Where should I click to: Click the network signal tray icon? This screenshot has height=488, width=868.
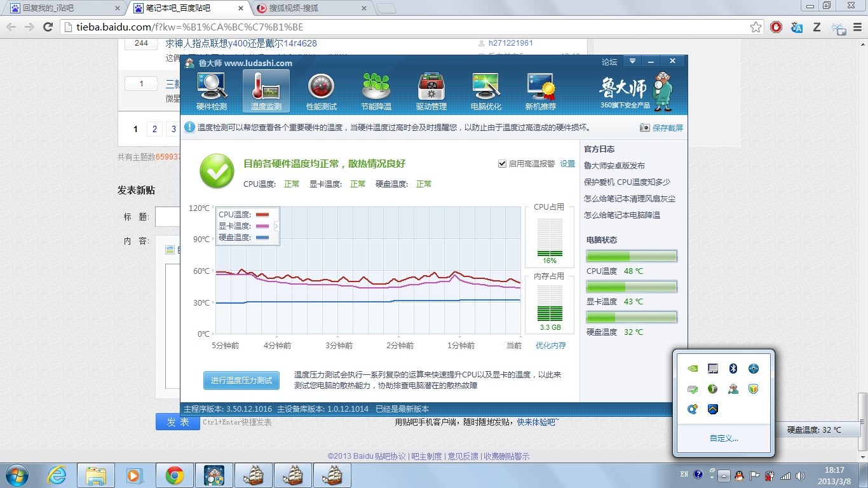pyautogui.click(x=785, y=475)
